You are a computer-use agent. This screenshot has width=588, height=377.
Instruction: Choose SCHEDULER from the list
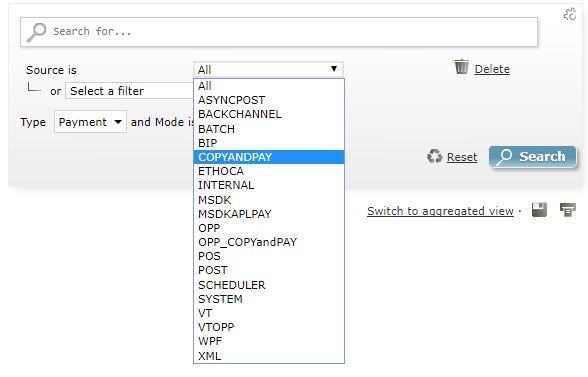[269, 285]
